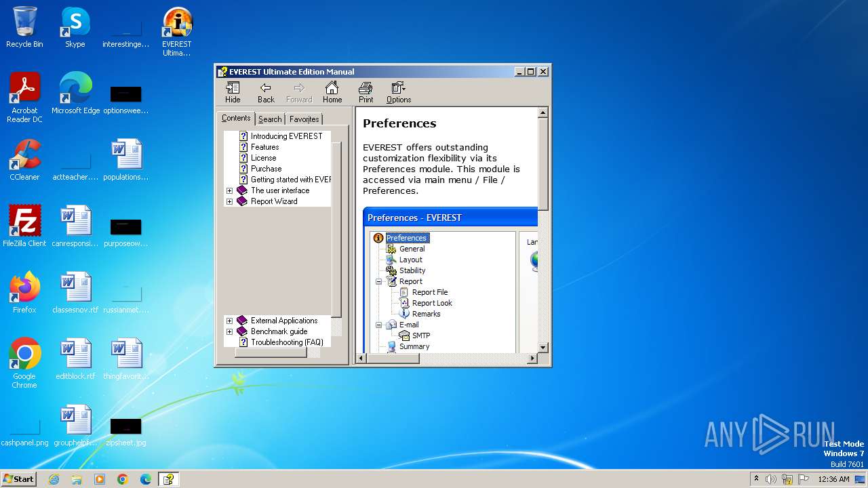This screenshot has height=488, width=868.
Task: Switch to the Contents tab
Action: 236,118
